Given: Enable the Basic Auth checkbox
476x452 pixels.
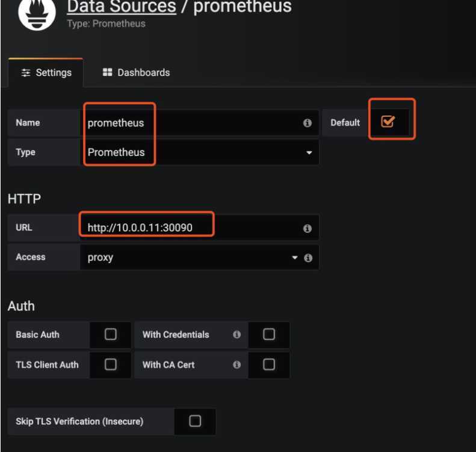Looking at the screenshot, I should tap(111, 335).
